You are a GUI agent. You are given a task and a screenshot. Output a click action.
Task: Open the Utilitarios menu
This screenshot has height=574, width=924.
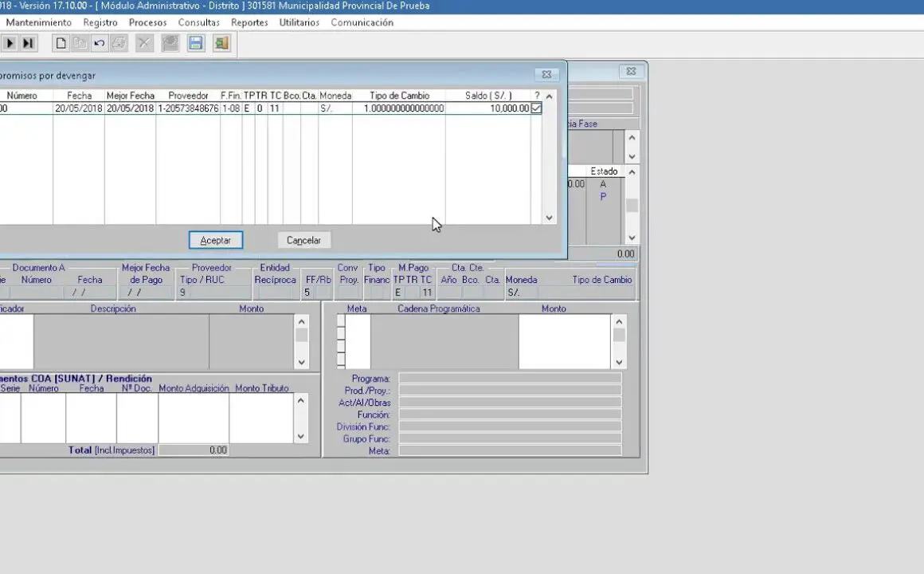click(300, 22)
